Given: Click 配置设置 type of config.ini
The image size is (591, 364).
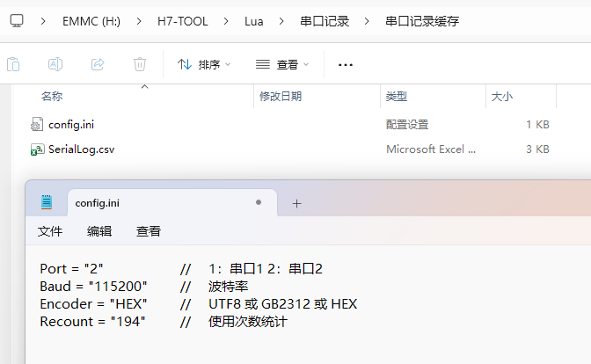Looking at the screenshot, I should pyautogui.click(x=407, y=125).
